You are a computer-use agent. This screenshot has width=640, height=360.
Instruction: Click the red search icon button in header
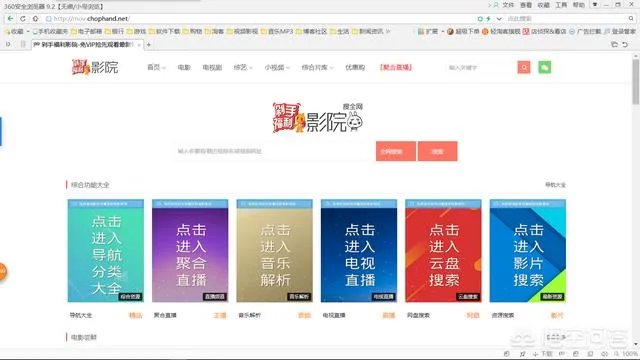pyautogui.click(x=524, y=67)
